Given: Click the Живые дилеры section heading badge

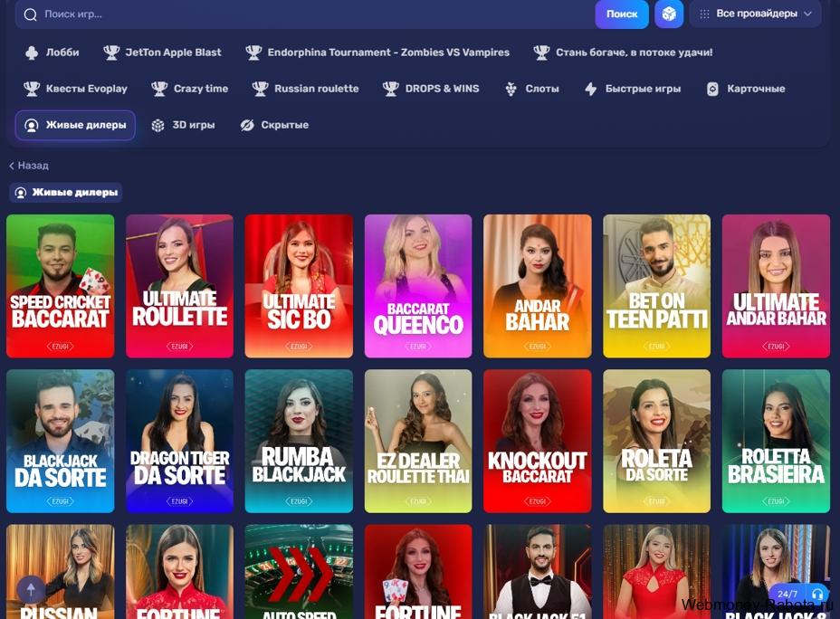Looking at the screenshot, I should [x=66, y=193].
